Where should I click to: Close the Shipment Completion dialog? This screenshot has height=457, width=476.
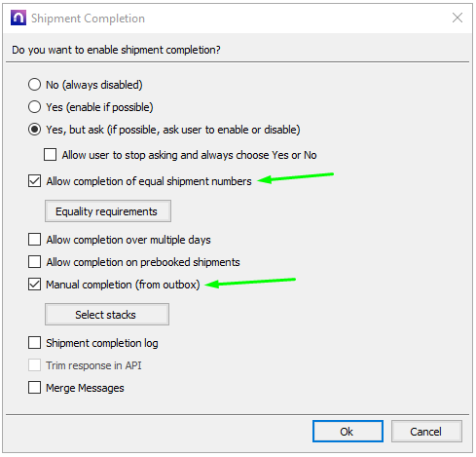coord(458,18)
